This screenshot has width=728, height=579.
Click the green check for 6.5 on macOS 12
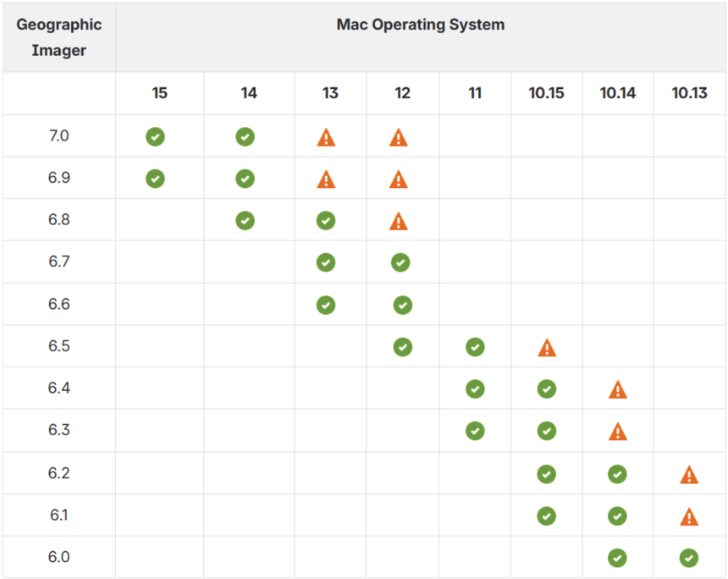point(403,347)
